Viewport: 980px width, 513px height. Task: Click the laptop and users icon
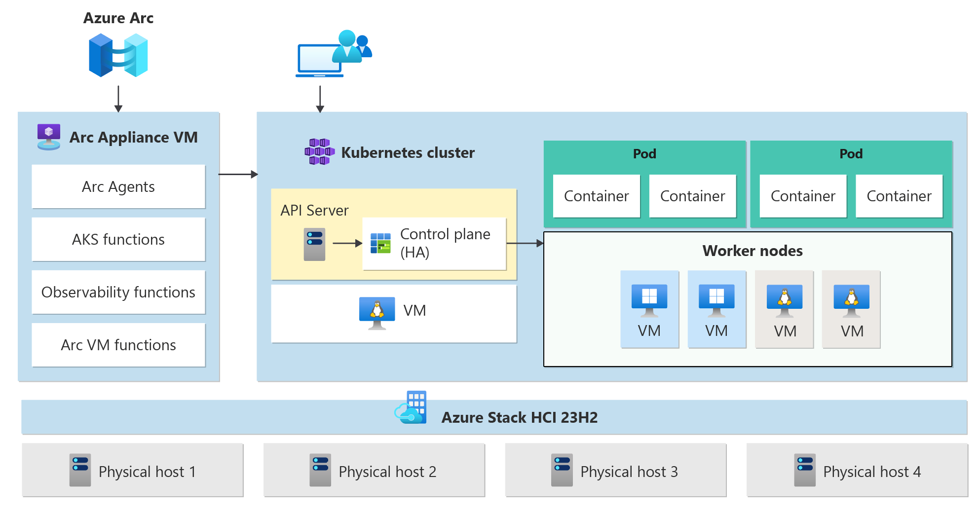click(x=334, y=53)
